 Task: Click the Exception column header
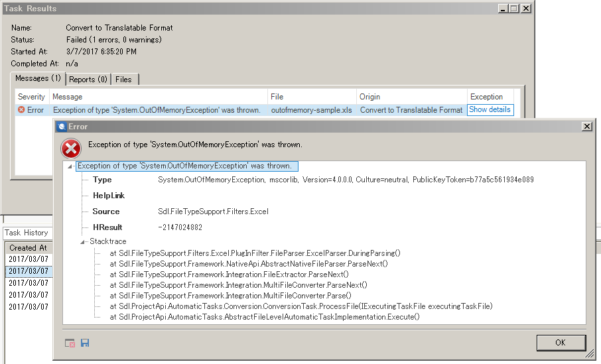491,97
